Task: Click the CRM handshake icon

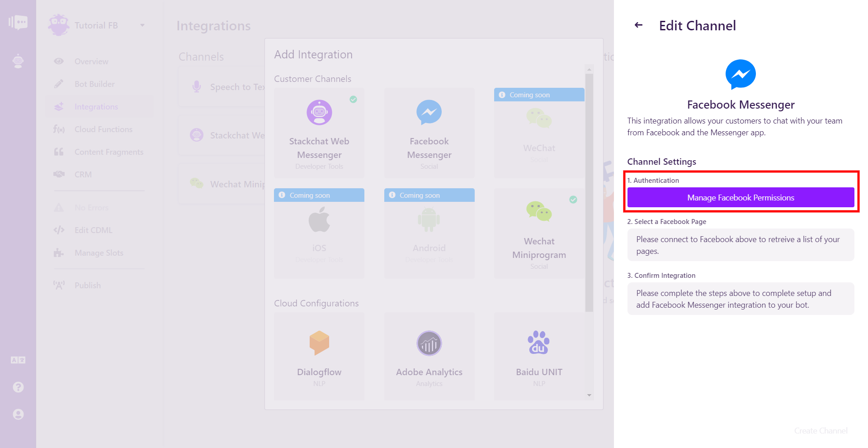Action: (59, 174)
